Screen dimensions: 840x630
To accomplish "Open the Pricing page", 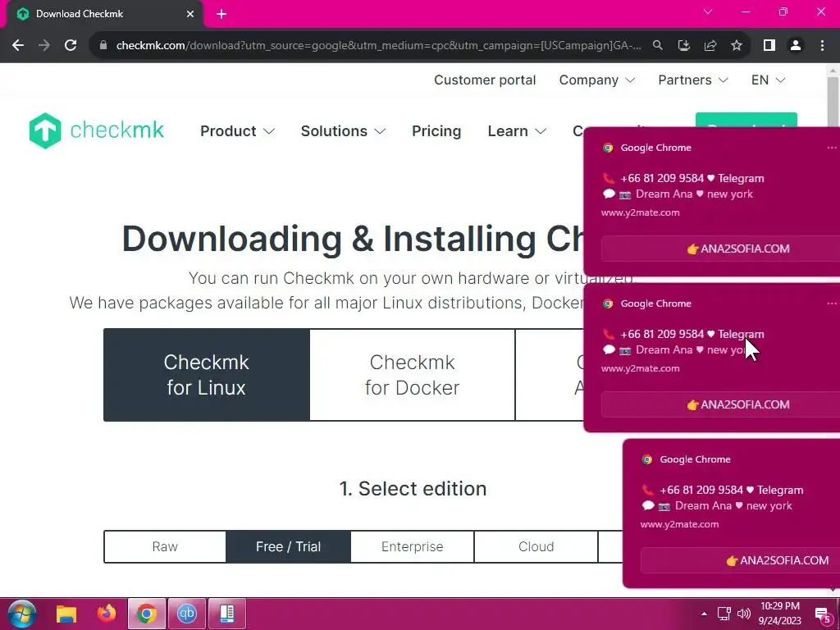I will 436,131.
